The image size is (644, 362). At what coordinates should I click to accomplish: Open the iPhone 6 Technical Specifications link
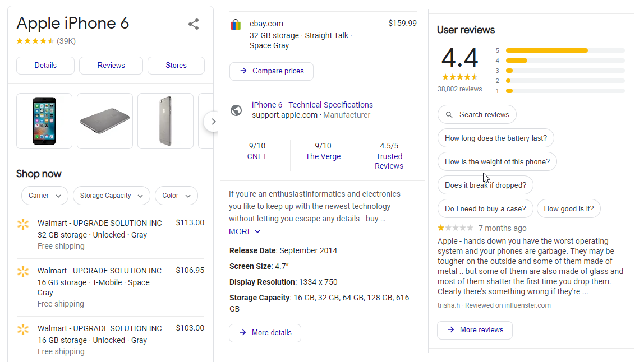click(x=312, y=105)
